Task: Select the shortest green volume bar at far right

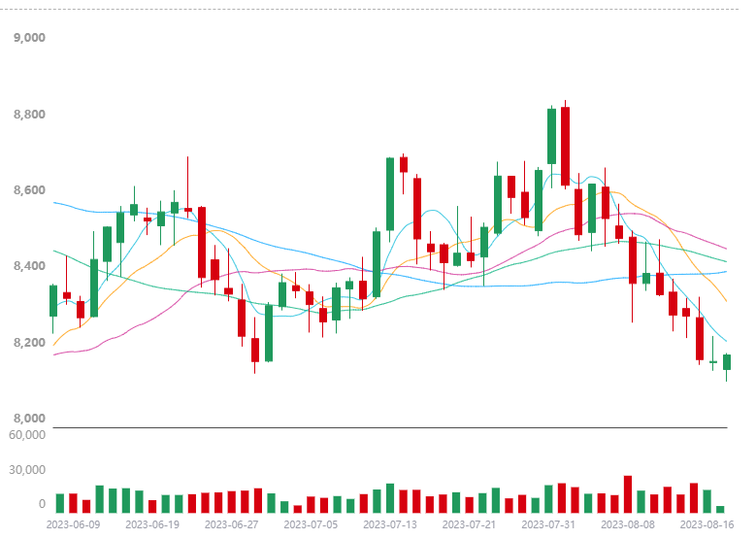Action: pyautogui.click(x=720, y=509)
